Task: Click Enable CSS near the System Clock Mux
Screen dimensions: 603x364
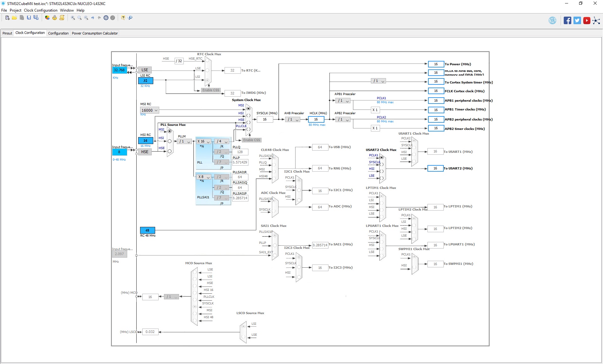Action: [251, 140]
